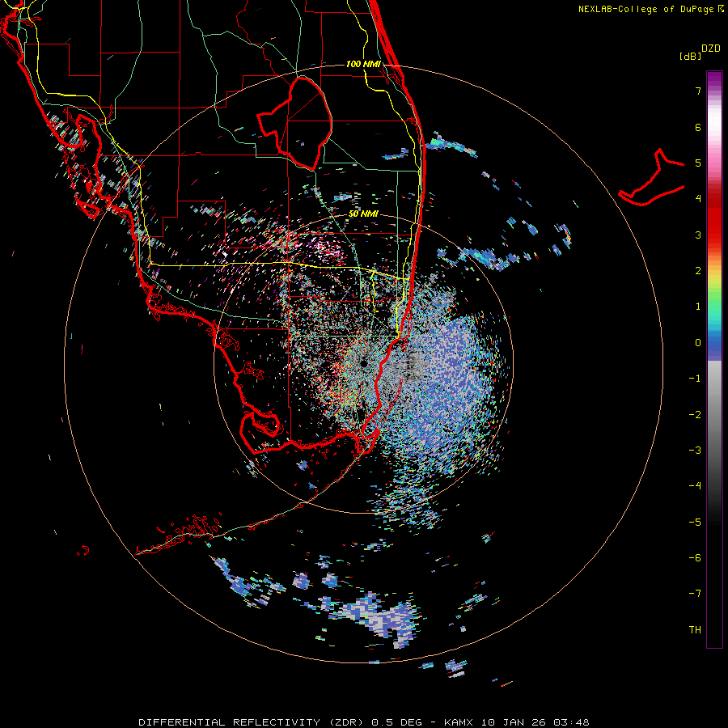Click the DZD color scale title

711,49
